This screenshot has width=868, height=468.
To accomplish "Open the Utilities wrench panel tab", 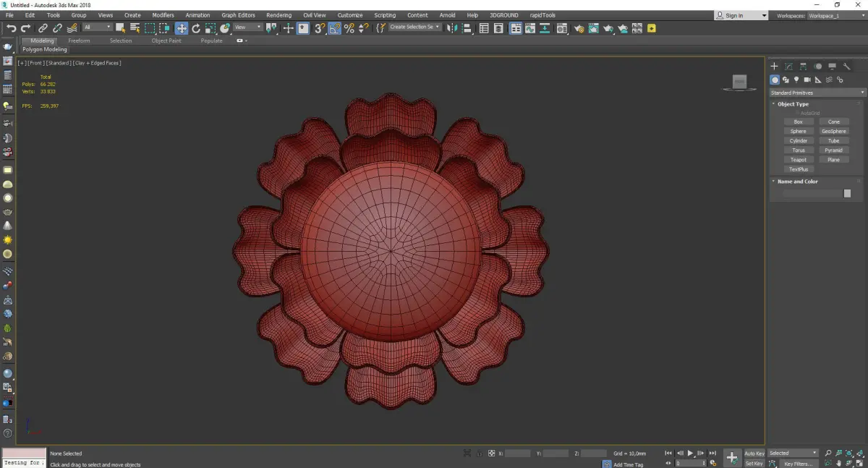I will click(846, 67).
